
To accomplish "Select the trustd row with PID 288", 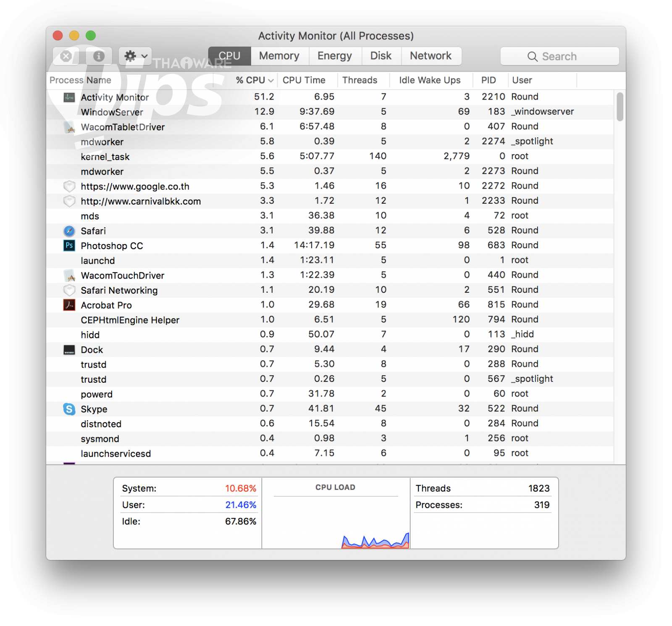I will (x=330, y=364).
